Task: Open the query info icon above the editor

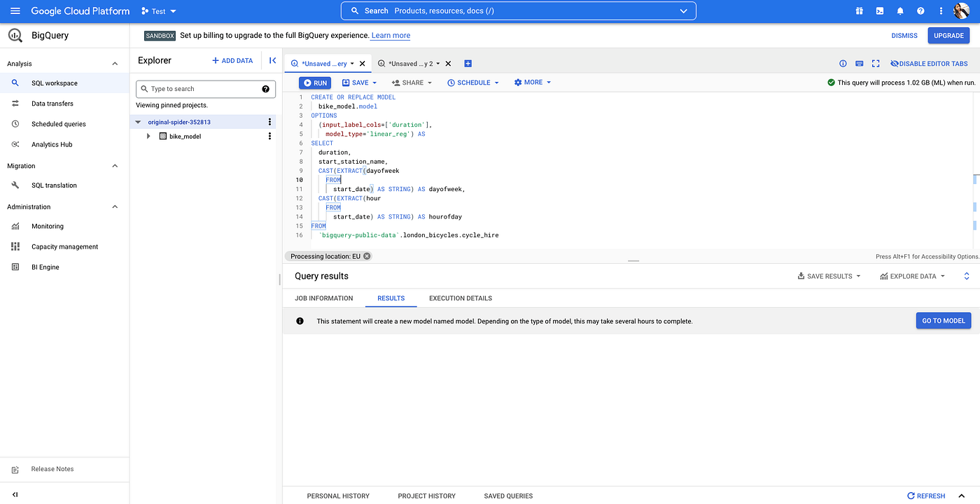Action: [843, 63]
